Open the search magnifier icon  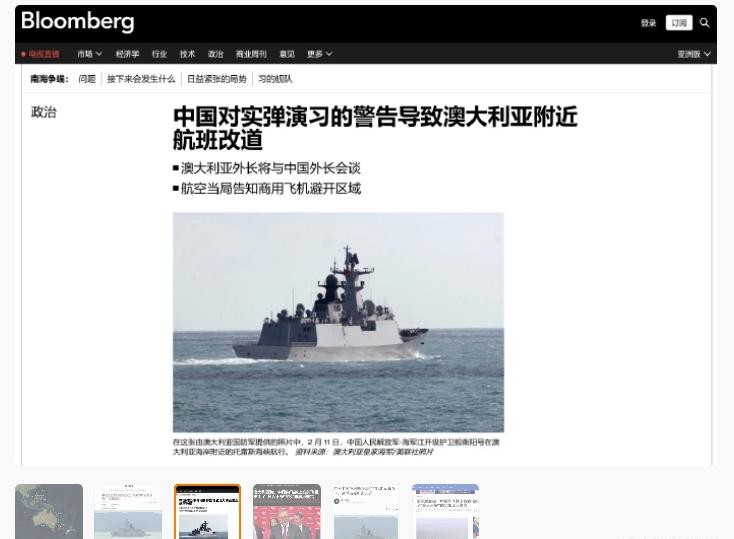(704, 22)
